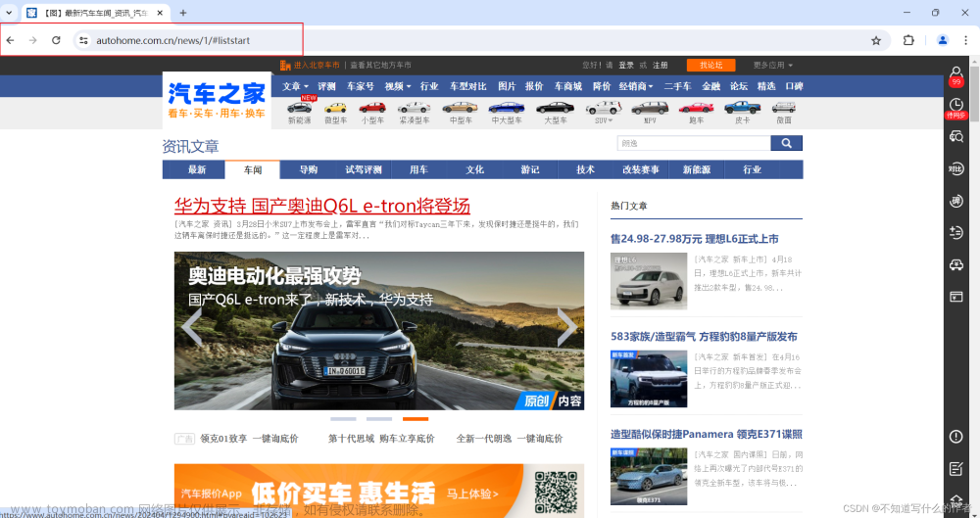980x518 pixels.
Task: Open the Chrome profile avatar
Action: click(943, 40)
